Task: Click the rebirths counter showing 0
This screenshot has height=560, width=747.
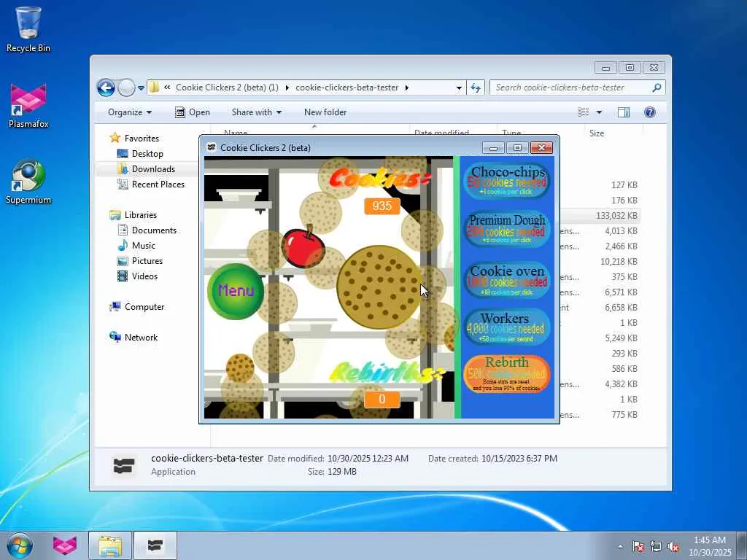Action: (382, 399)
